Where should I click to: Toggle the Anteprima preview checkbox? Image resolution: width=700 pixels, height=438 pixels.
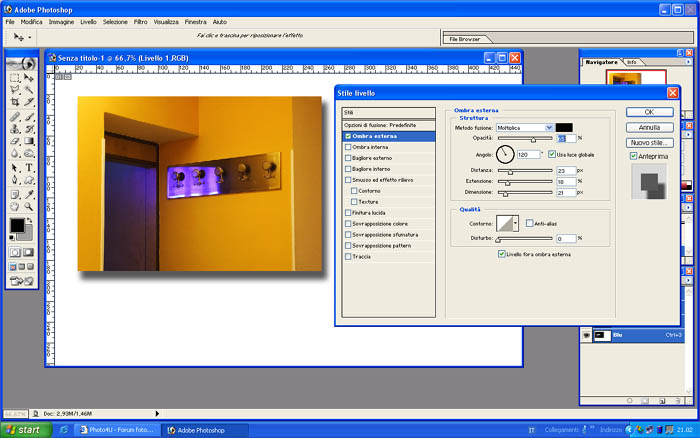(x=633, y=156)
